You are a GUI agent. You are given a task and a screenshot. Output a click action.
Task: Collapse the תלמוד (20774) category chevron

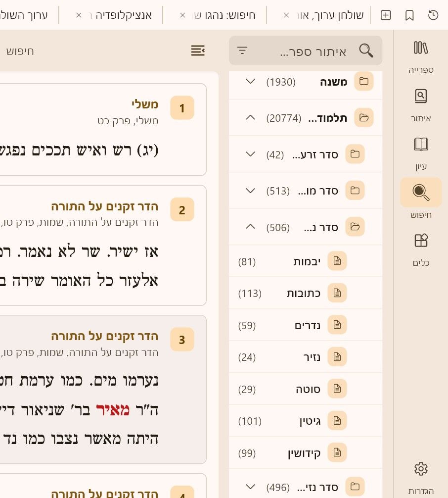[250, 118]
